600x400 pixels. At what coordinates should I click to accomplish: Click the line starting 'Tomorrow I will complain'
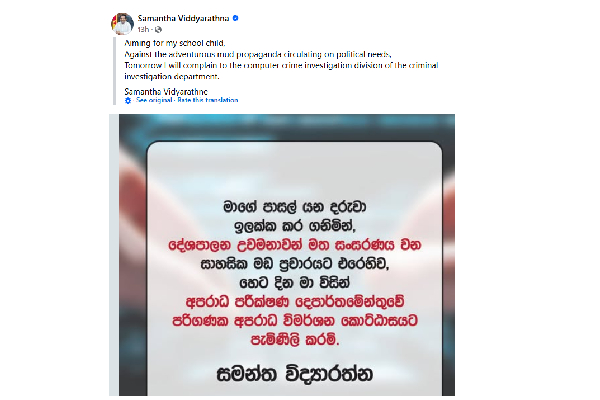tap(281, 65)
